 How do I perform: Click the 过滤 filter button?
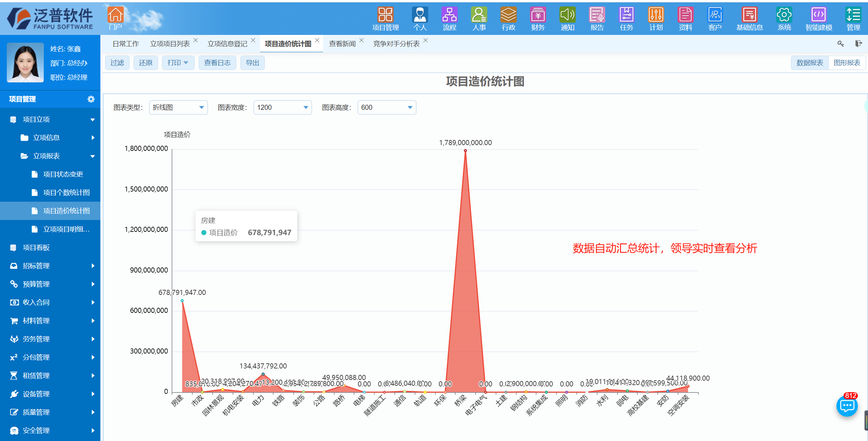click(x=117, y=63)
